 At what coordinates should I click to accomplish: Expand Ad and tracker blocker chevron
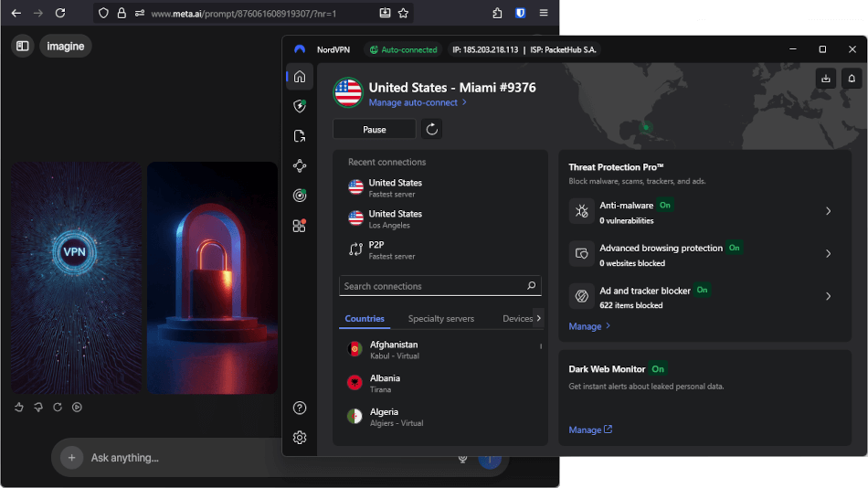828,296
